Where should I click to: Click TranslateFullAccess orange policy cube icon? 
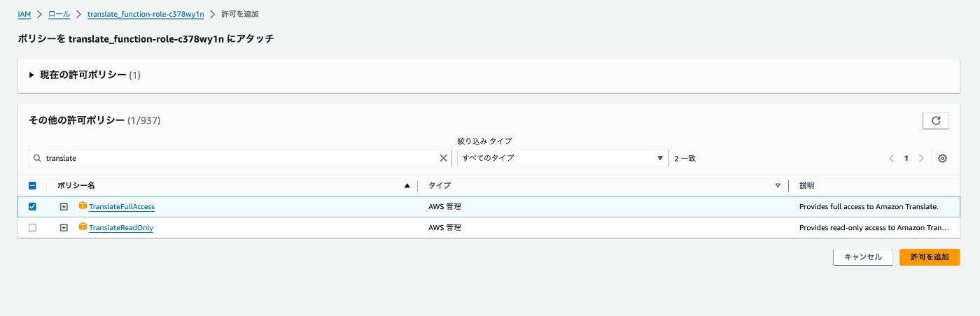(x=83, y=206)
